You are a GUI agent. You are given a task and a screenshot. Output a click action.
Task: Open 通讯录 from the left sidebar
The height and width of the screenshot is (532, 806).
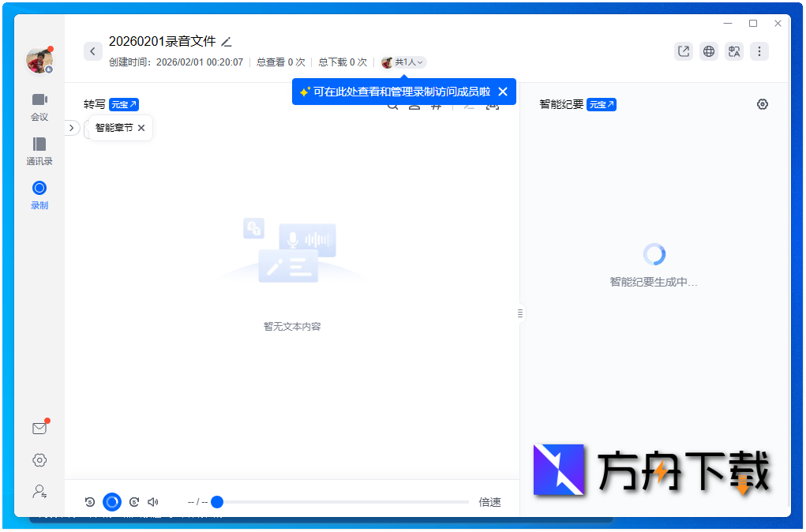(39, 150)
